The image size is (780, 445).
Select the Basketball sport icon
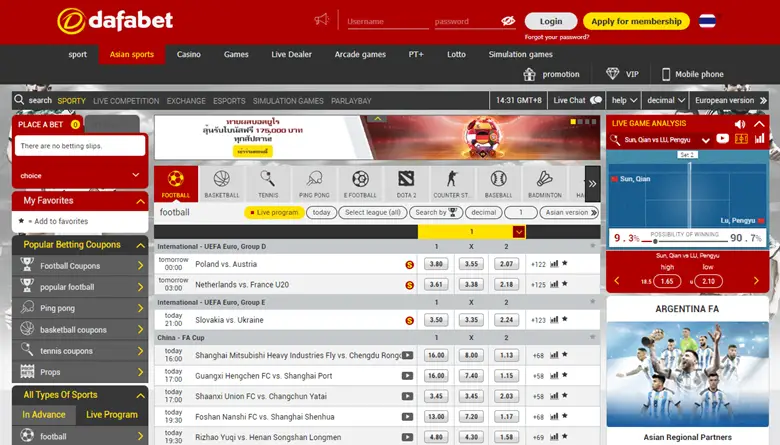click(x=221, y=184)
